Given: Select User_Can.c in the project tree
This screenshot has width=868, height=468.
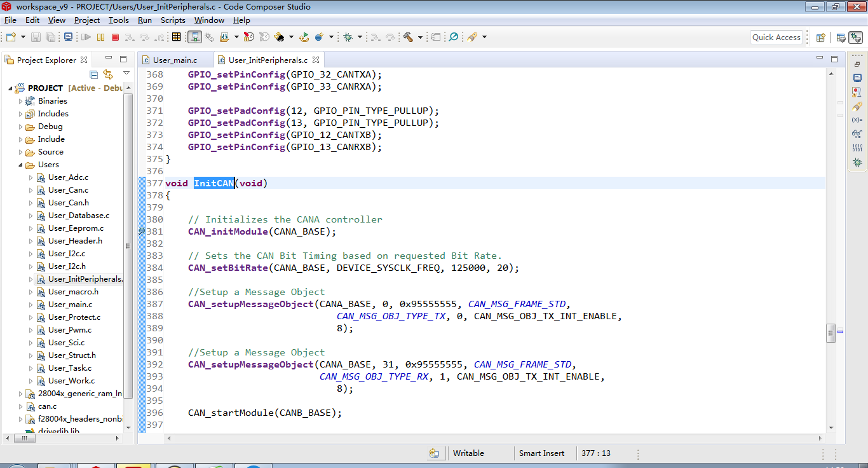Looking at the screenshot, I should [x=68, y=190].
